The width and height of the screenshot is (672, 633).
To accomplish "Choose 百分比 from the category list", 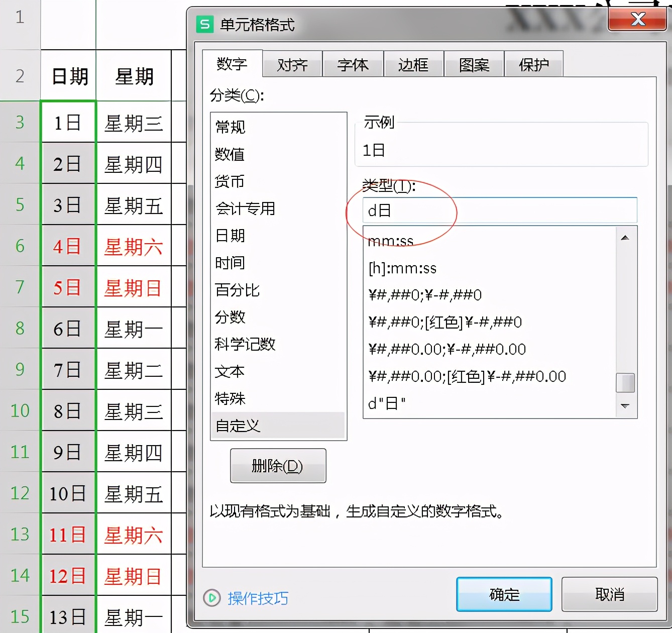I will click(237, 290).
